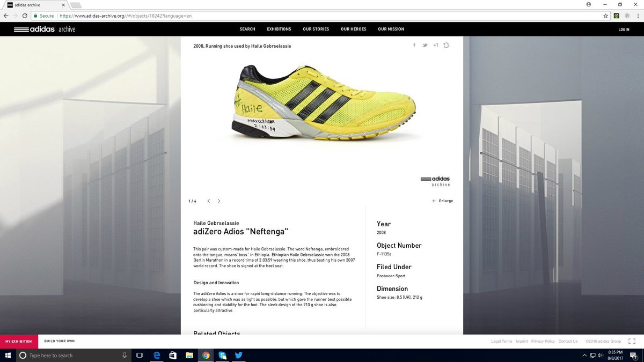Screen dimensions: 644x362
Task: Click the Secure padlock site info
Action: coord(43,16)
